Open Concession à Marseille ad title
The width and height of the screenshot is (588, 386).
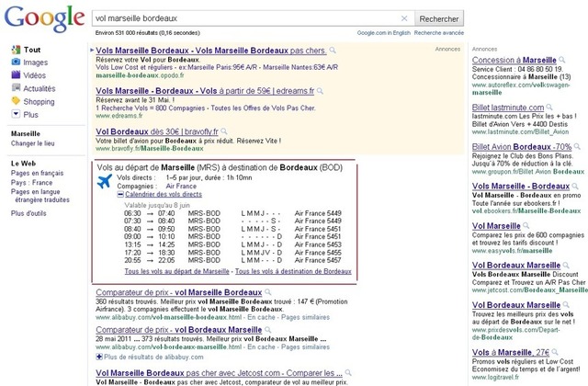(514, 60)
